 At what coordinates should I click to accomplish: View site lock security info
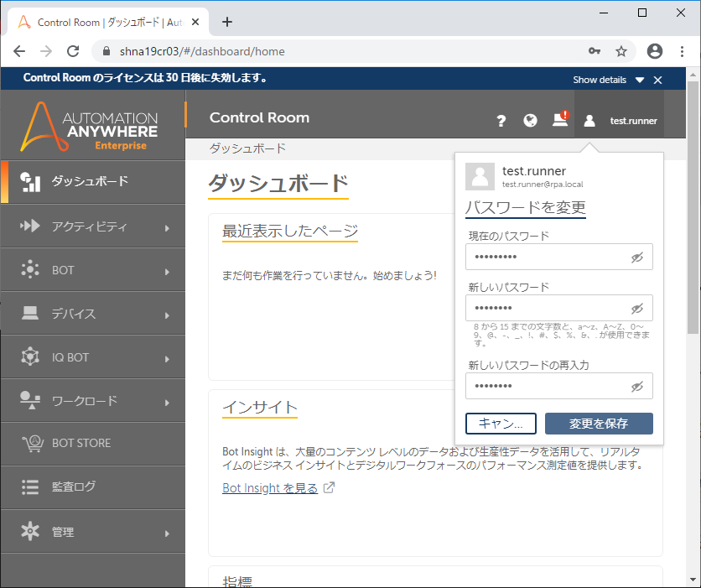[106, 51]
